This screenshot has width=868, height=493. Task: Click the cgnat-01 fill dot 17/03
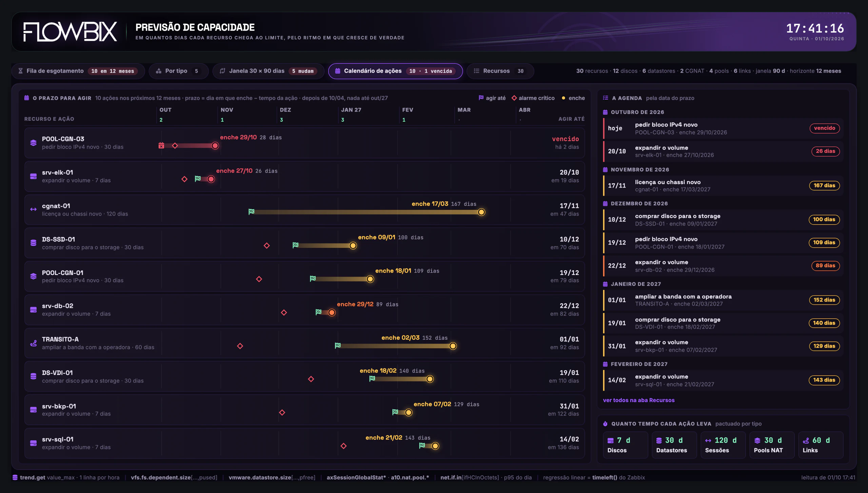(481, 212)
